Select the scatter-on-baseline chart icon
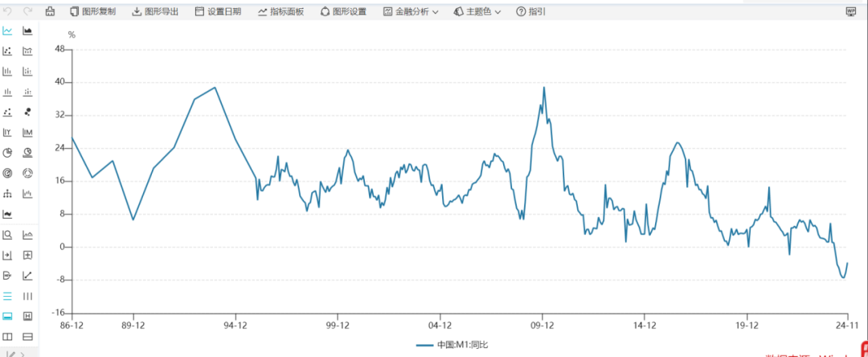Image resolution: width=868 pixels, height=357 pixels. (7, 113)
